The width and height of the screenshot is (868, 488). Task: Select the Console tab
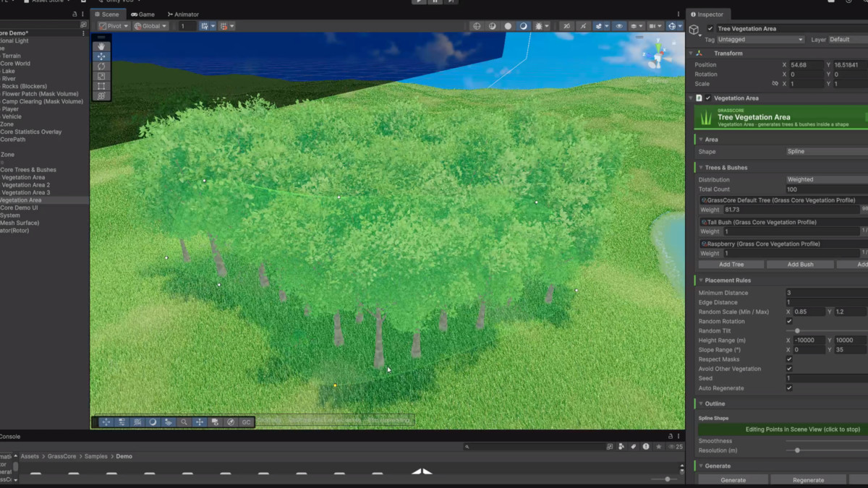click(x=10, y=437)
